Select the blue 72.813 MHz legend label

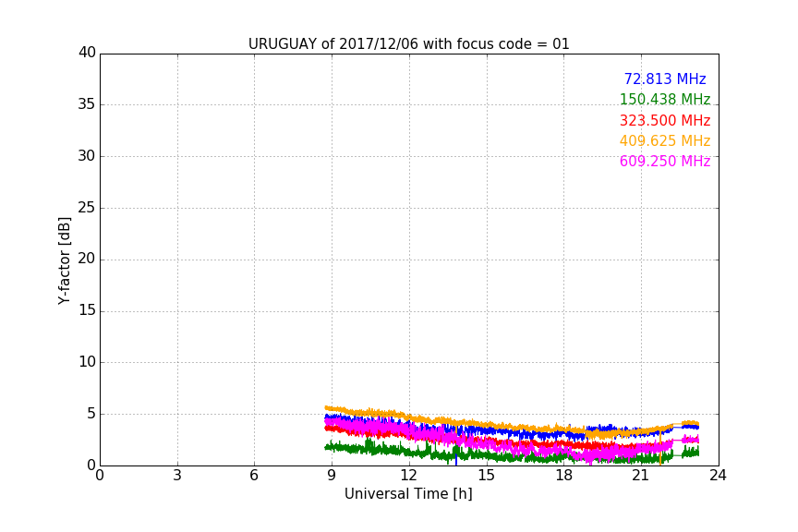click(665, 79)
